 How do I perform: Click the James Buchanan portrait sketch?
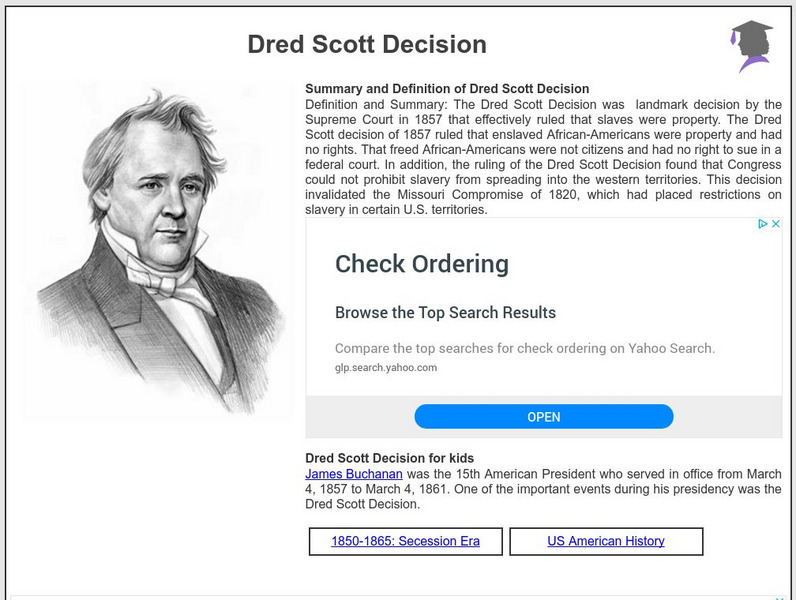[x=160, y=250]
